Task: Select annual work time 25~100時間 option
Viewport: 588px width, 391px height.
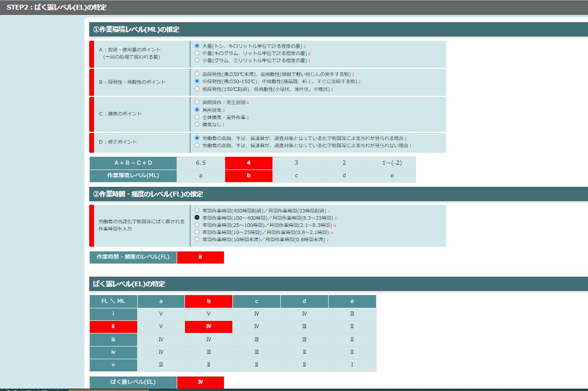Action: point(197,225)
